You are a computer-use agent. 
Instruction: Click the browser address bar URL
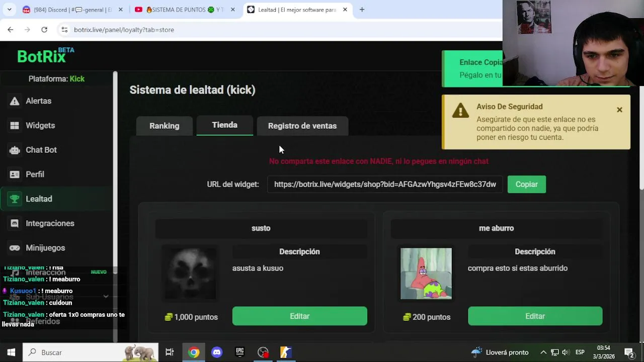point(124,30)
